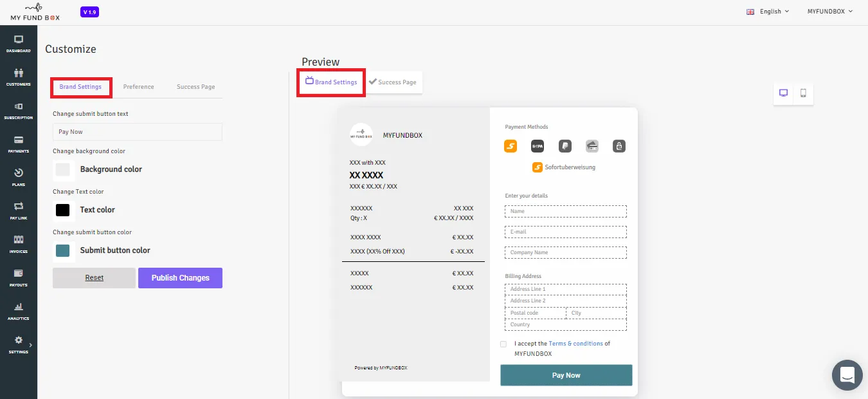Open the Terms & conditions link
The width and height of the screenshot is (868, 399).
[575, 344]
